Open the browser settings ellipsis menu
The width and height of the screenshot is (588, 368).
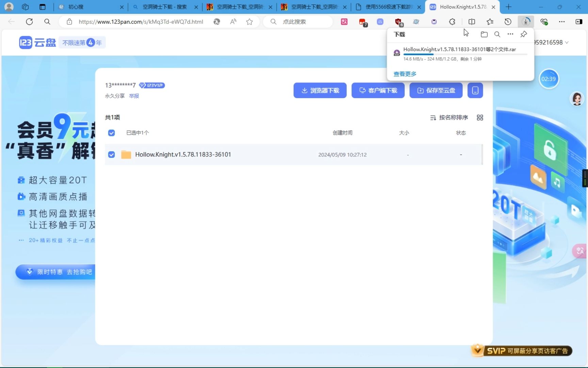point(562,21)
